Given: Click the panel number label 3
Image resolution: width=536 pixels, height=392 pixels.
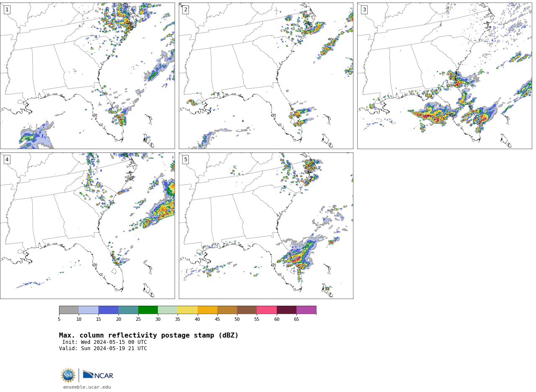Looking at the screenshot, I should pyautogui.click(x=364, y=10).
